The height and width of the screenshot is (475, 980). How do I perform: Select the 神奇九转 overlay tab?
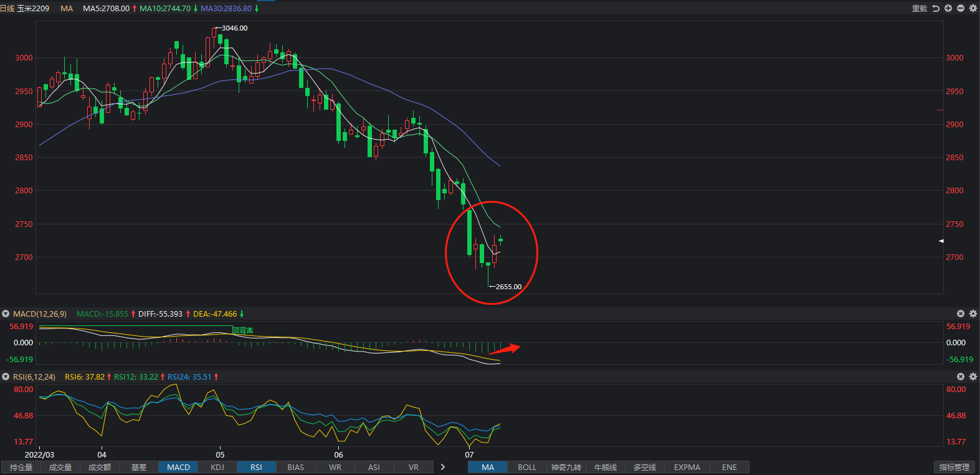(566, 467)
